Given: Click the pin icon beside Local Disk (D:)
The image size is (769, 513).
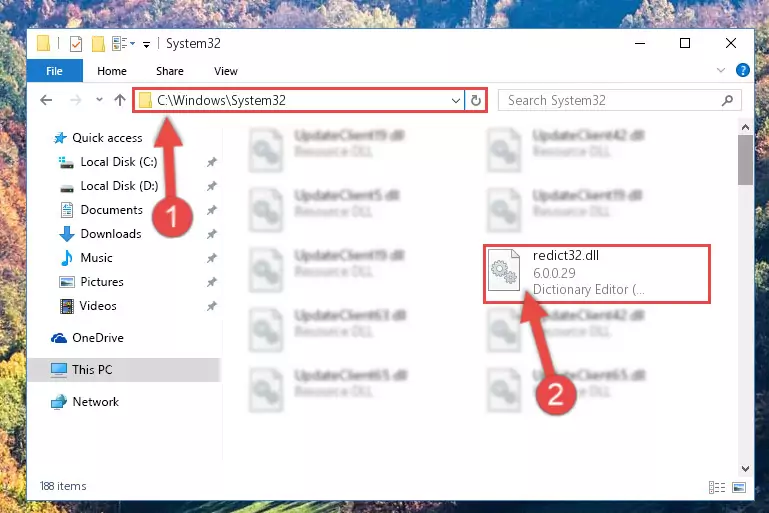Looking at the screenshot, I should (x=211, y=186).
